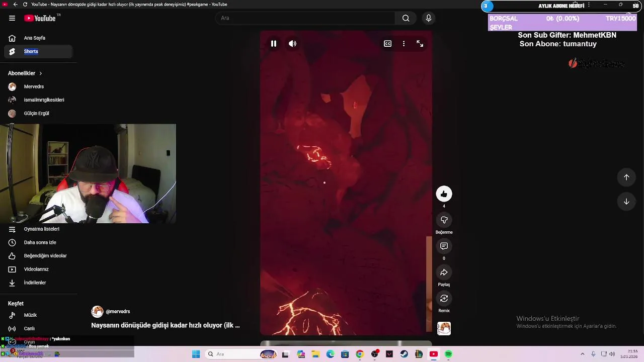Toggle closed captions on the Short

coord(388,44)
